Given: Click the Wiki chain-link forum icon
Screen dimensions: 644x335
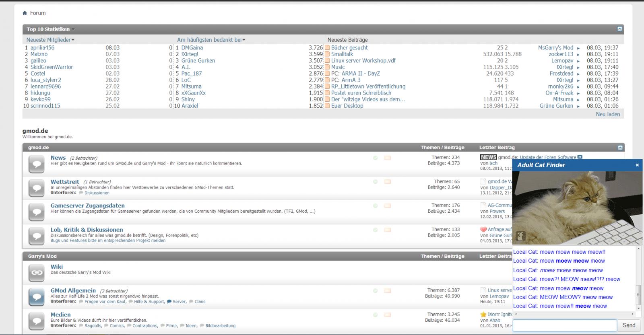Looking at the screenshot, I should pos(37,273).
